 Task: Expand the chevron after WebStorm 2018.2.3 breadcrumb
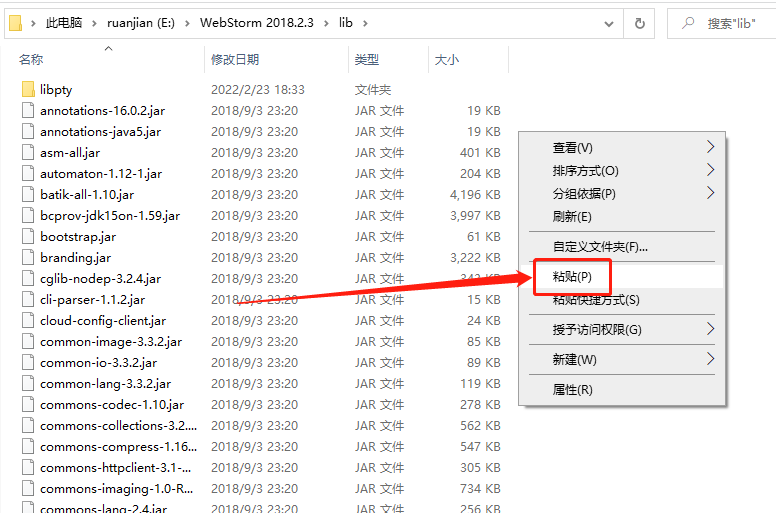pos(326,23)
